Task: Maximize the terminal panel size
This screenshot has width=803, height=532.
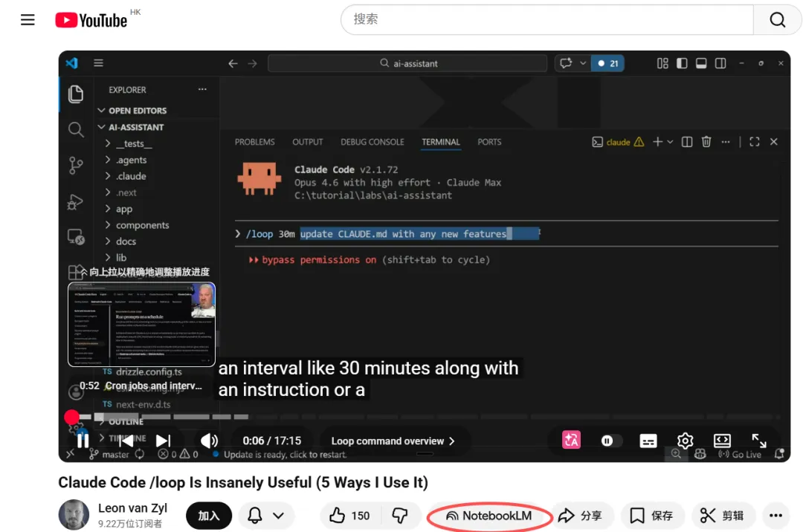Action: [x=755, y=142]
